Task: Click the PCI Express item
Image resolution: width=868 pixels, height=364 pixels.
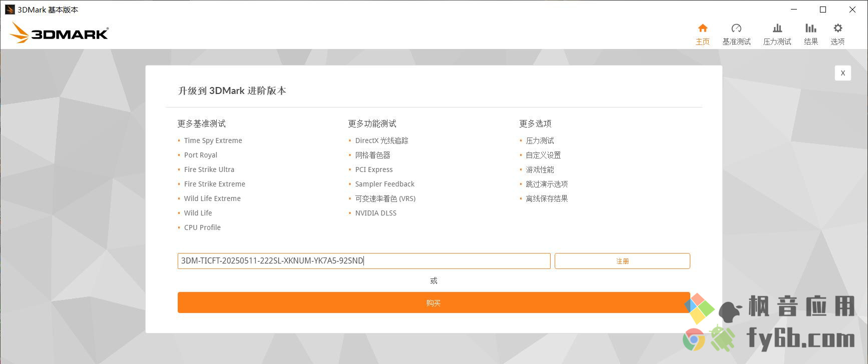Action: [x=373, y=169]
